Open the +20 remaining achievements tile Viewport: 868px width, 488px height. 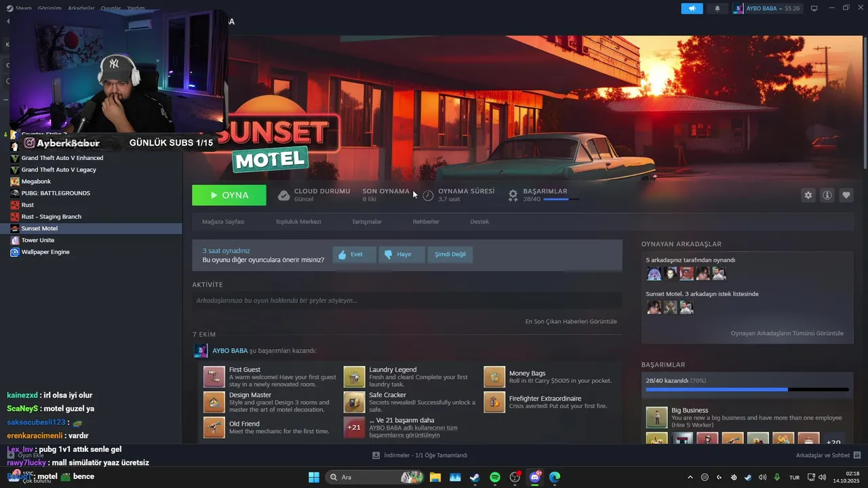coord(834,439)
